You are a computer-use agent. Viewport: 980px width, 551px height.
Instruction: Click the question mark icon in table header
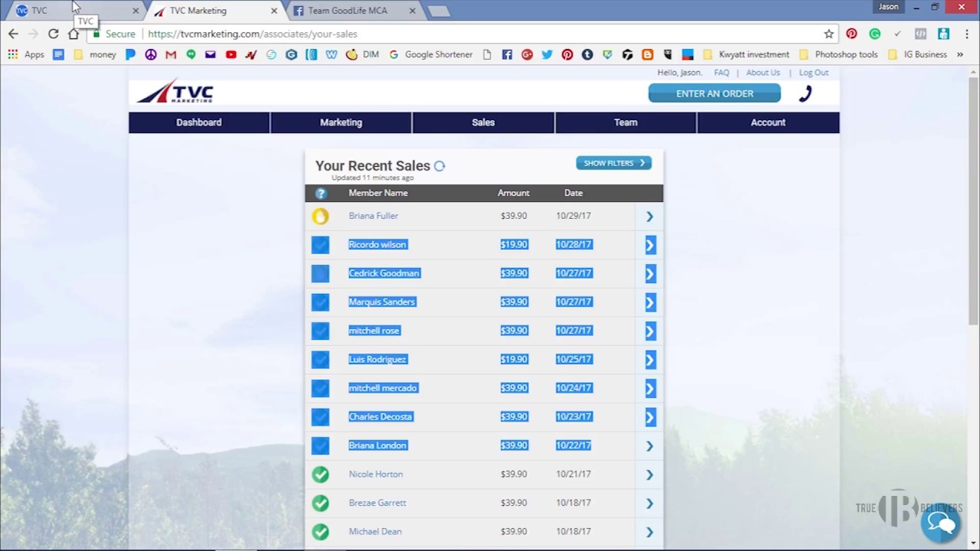[321, 194]
